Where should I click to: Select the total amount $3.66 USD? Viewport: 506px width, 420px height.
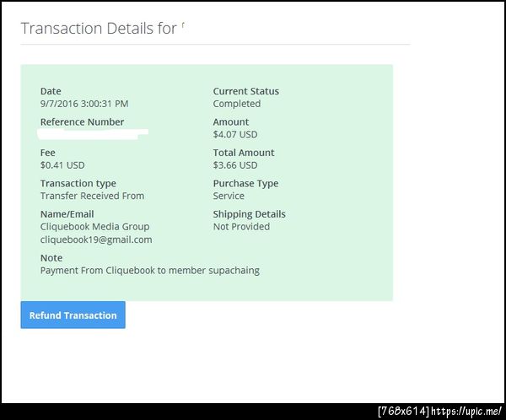(235, 165)
